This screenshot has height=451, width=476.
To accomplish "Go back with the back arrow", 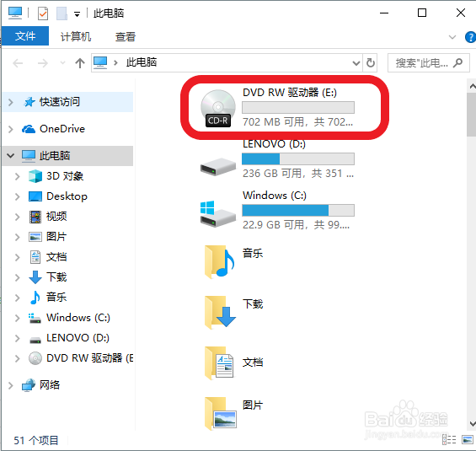I will pos(18,63).
